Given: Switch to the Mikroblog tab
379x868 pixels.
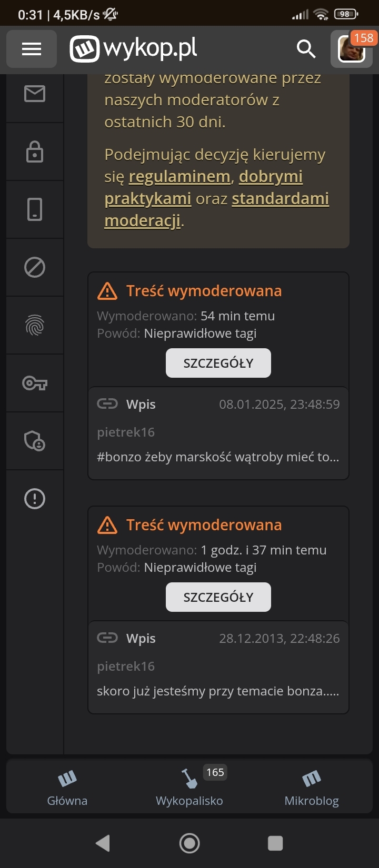Looking at the screenshot, I should (x=312, y=787).
